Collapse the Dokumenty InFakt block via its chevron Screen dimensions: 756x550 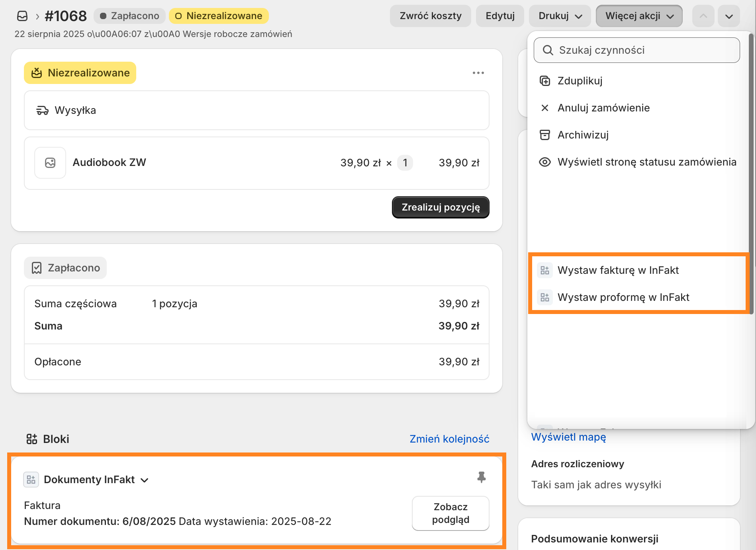(145, 480)
